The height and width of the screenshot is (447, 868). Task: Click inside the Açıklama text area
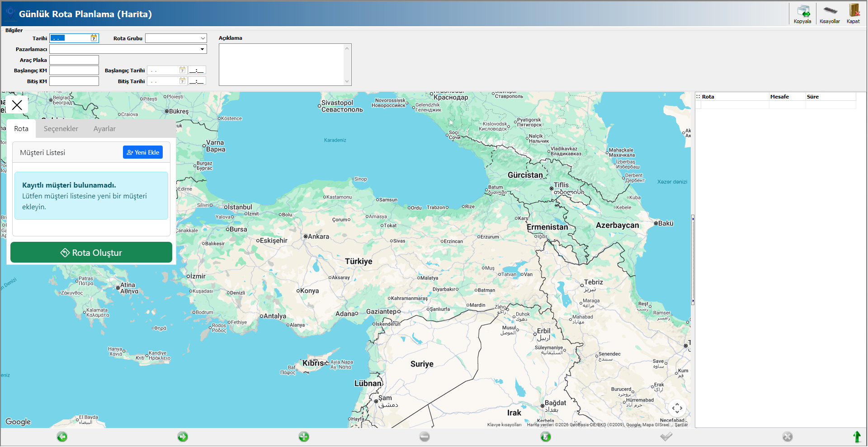(281, 65)
